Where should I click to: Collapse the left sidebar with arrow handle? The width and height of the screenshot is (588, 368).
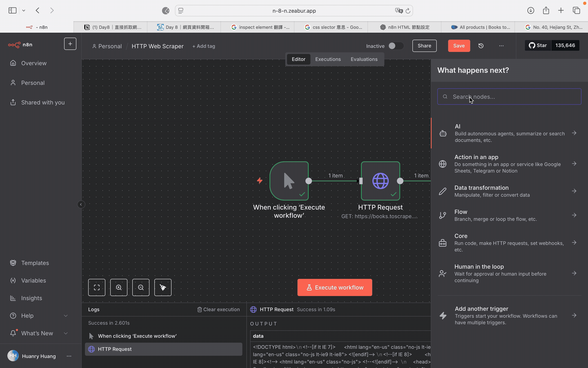(81, 204)
